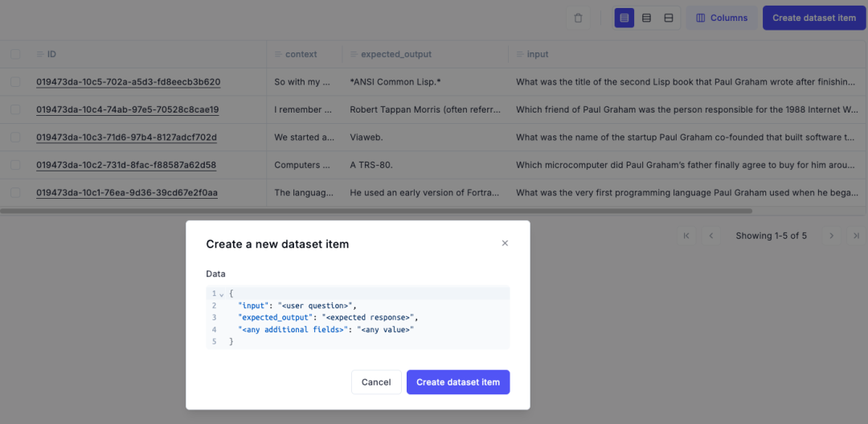Screen dimensions: 868x424
Task: Select the large row height icon
Action: click(669, 18)
